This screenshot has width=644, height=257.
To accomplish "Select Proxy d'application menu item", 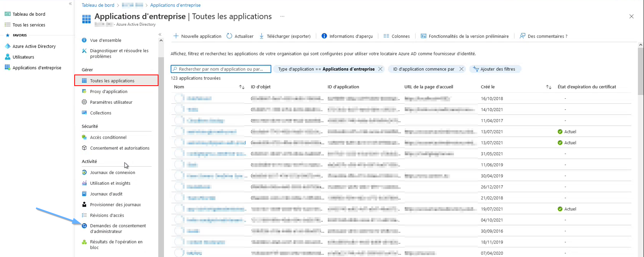I will tap(108, 91).
